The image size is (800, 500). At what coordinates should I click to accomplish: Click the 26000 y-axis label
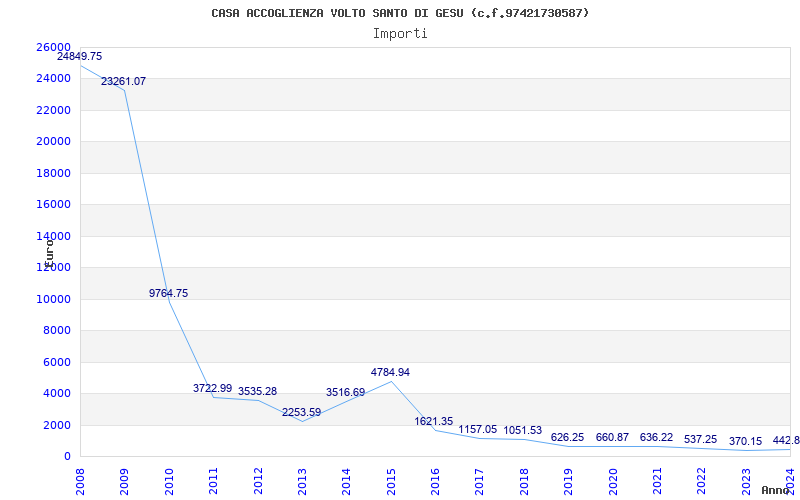pyautogui.click(x=53, y=47)
